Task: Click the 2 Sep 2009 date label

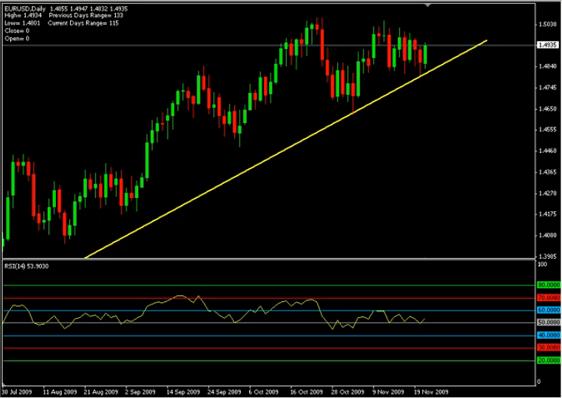Action: [140, 392]
